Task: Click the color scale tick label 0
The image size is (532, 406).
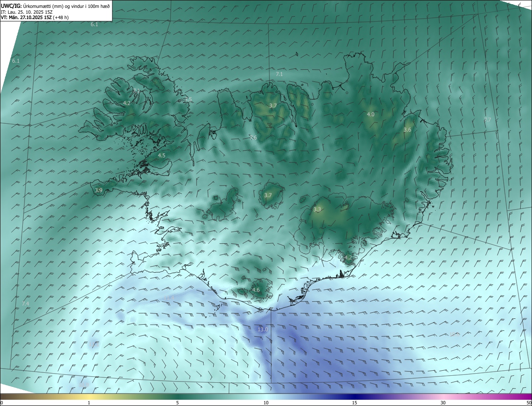Action: pyautogui.click(x=2, y=403)
